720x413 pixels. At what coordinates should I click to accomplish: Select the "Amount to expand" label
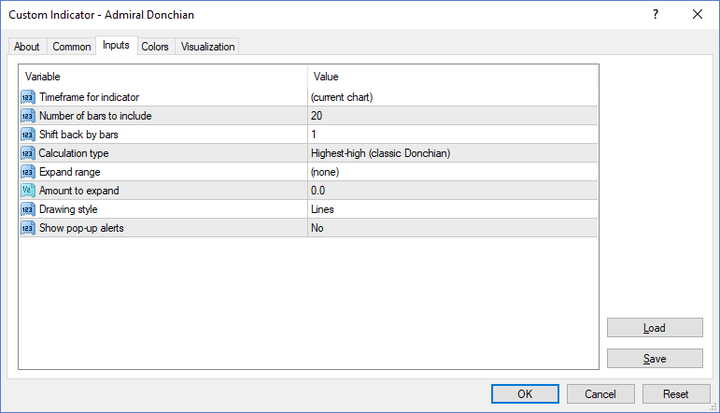(79, 191)
